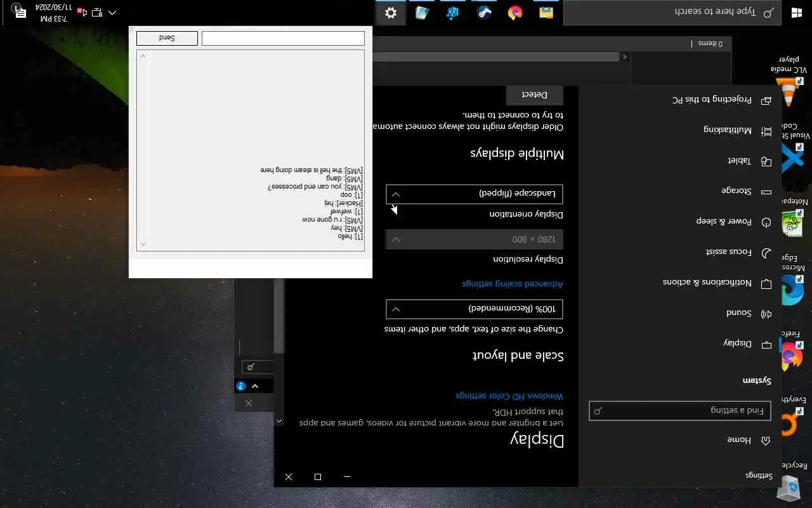Click the Settings gear taskbar icon
This screenshot has width=812, height=508.
point(391,13)
